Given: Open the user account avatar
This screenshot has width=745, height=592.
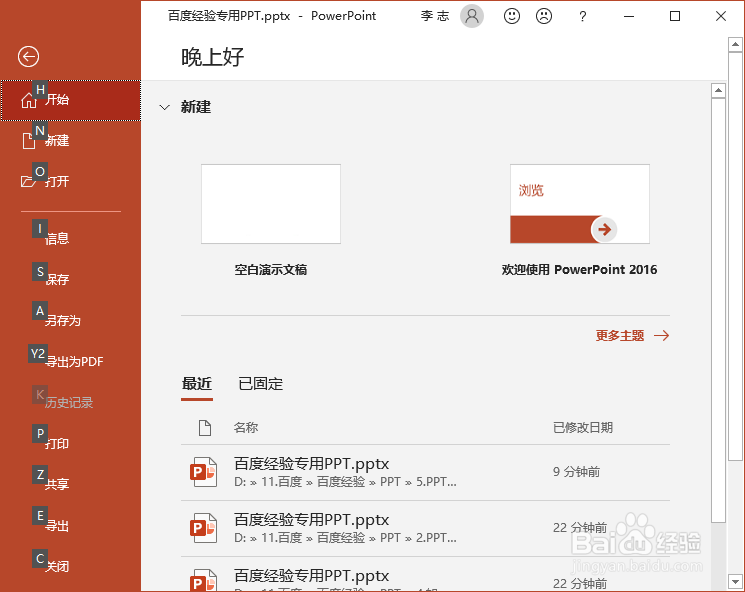Looking at the screenshot, I should (472, 16).
